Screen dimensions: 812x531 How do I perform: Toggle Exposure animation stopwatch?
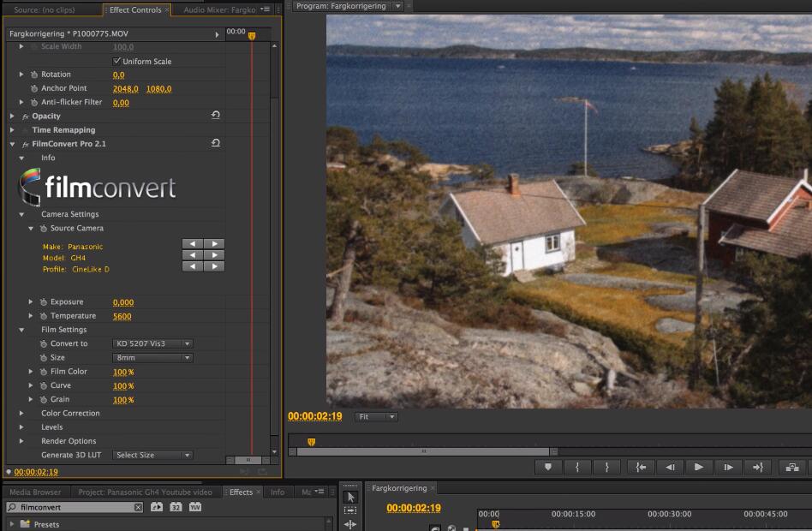44,302
